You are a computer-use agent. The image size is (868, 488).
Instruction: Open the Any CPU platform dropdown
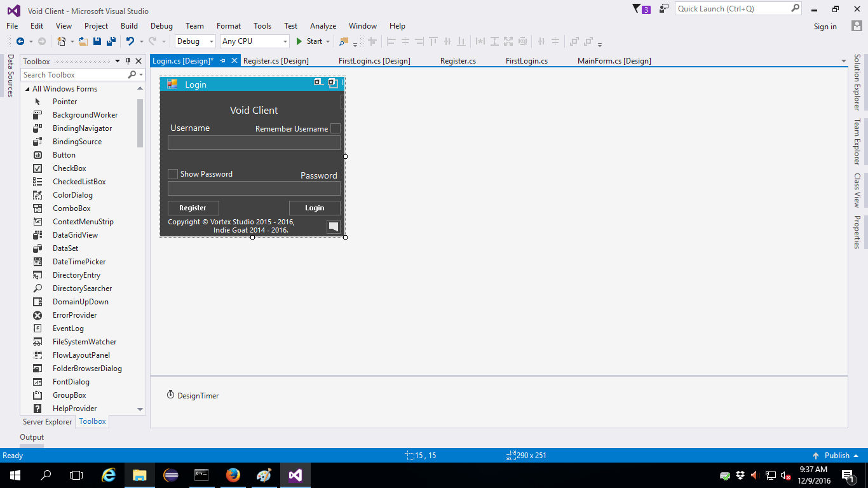pos(254,41)
